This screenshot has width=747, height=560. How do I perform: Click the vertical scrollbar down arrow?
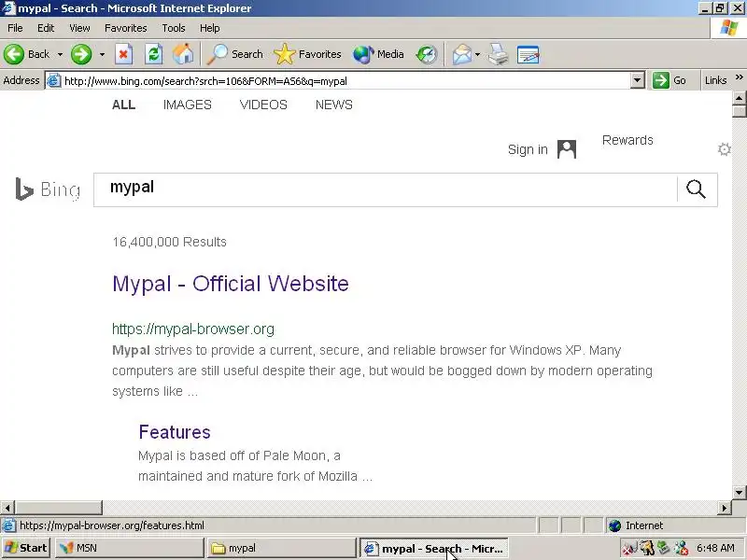pyautogui.click(x=739, y=492)
